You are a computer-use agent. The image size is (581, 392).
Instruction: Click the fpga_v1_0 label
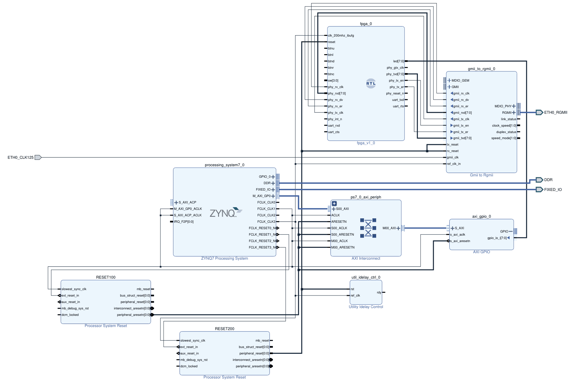pyautogui.click(x=366, y=143)
